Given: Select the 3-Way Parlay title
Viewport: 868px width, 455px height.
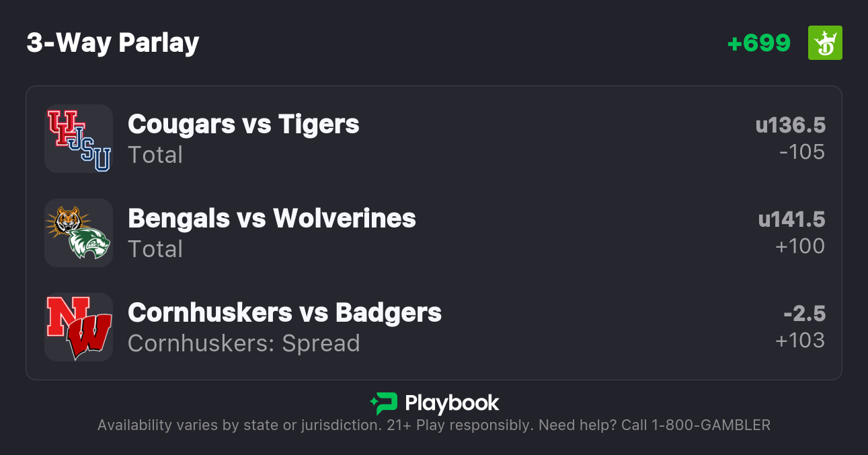Looking at the screenshot, I should [113, 43].
